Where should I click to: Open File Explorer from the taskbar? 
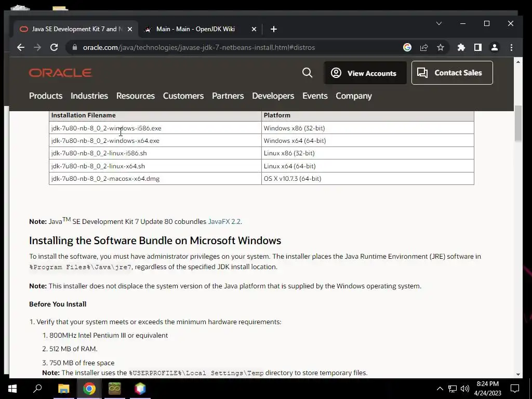tap(63, 389)
